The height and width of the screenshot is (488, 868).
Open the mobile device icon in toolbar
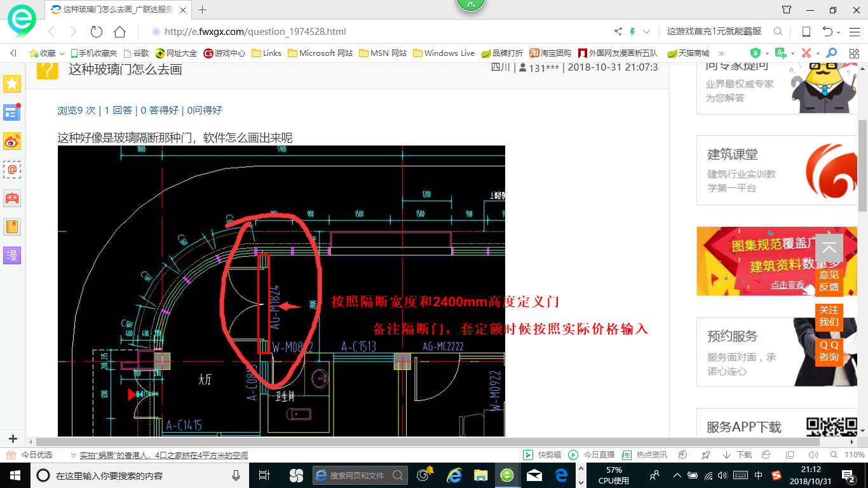click(806, 32)
